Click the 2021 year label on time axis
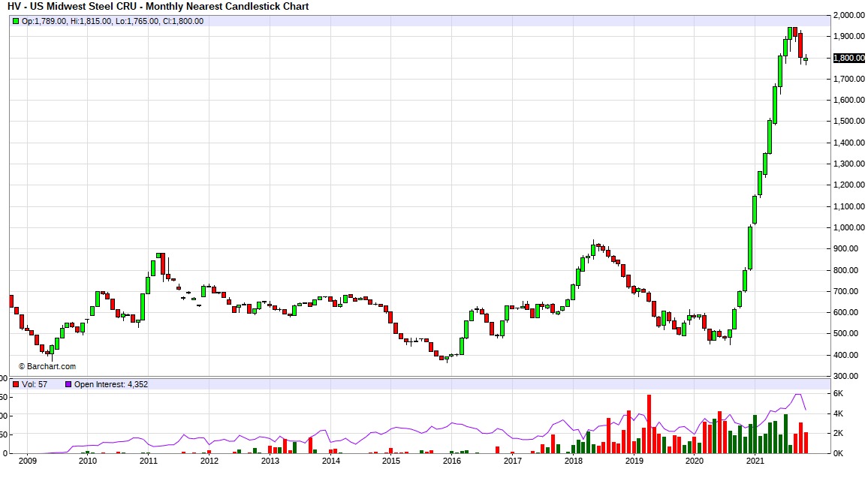 tap(755, 461)
